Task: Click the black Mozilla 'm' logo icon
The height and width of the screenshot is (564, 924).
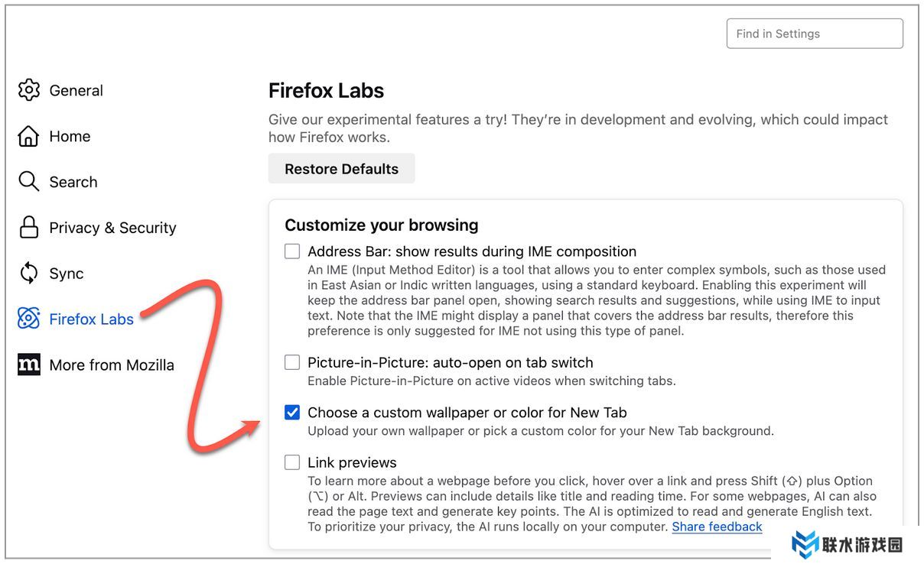Action: pos(29,365)
